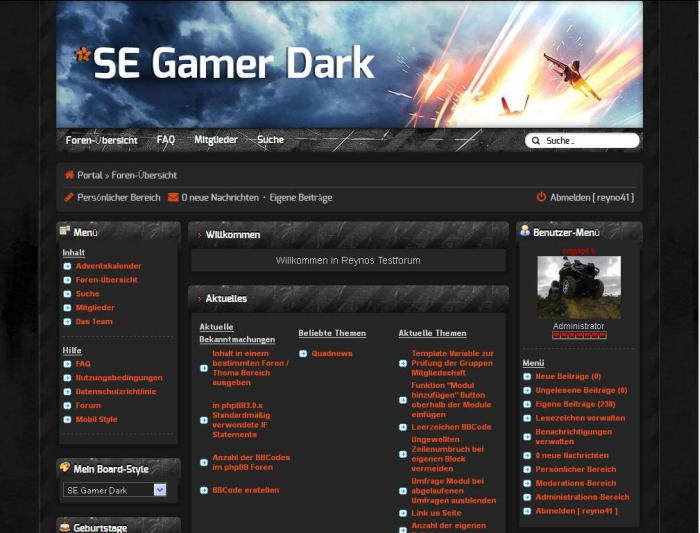Click the home icon beside Portal breadcrumb

[69, 175]
